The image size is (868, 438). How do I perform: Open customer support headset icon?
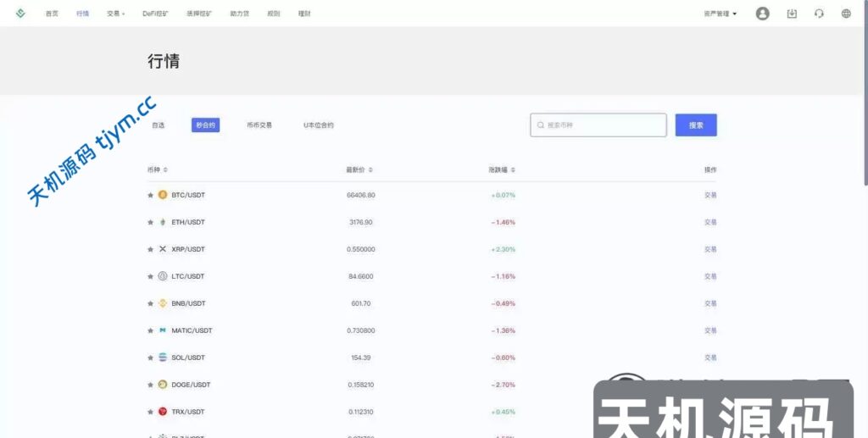(819, 14)
